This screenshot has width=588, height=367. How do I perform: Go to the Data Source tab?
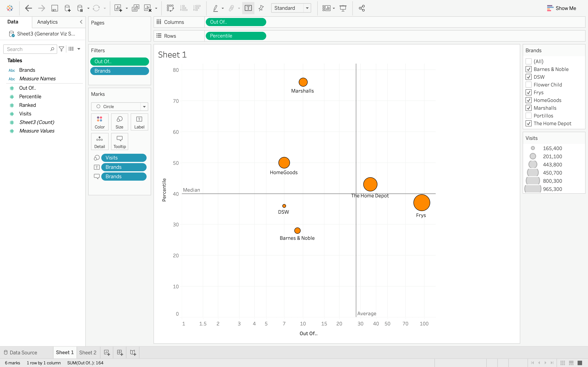(x=23, y=352)
